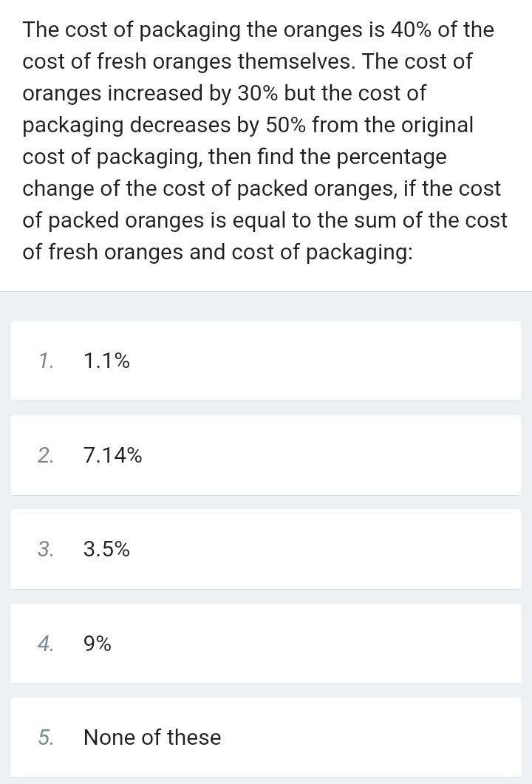Click the number 2 beside 7.14%
The width and height of the screenshot is (532, 784).
(44, 456)
